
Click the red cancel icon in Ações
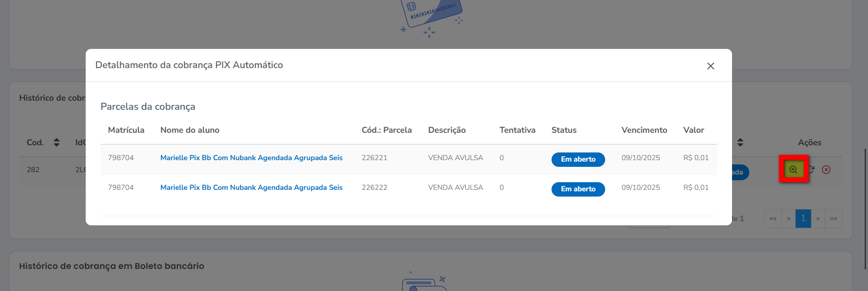coord(826,169)
